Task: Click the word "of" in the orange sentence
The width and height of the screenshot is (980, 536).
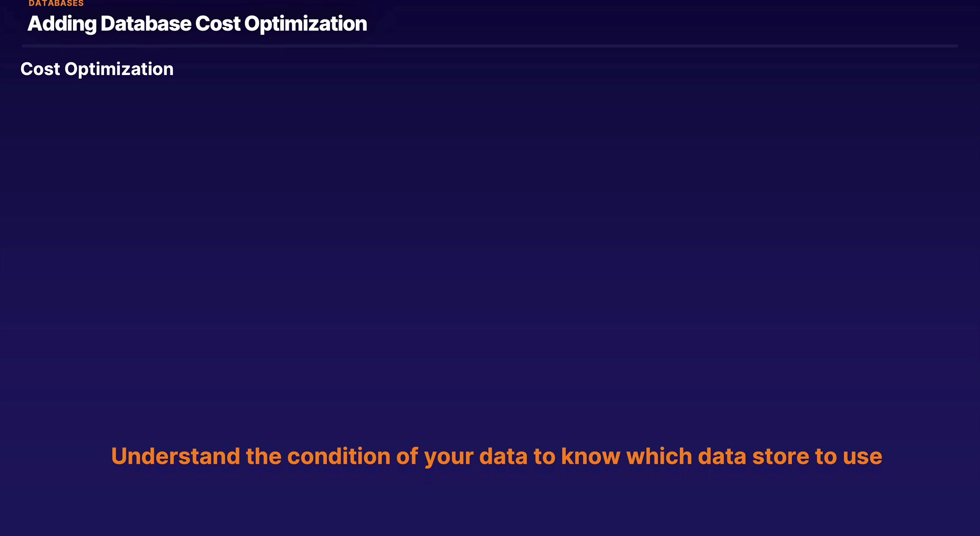Action: click(407, 456)
